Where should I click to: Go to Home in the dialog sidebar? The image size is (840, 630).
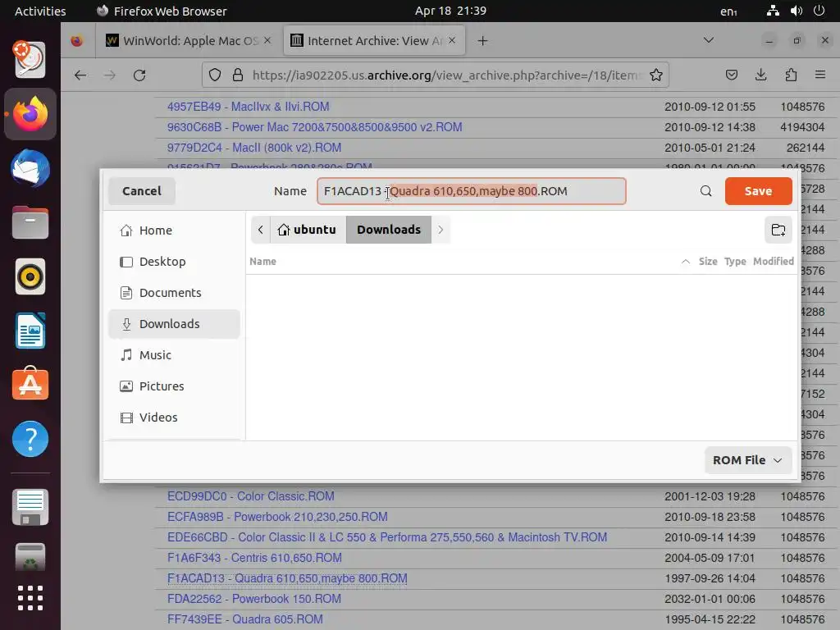174,231
